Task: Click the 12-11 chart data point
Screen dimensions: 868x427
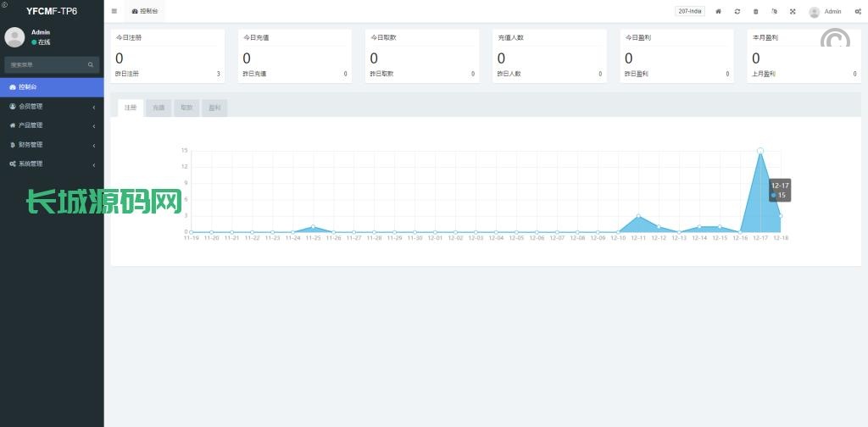Action: click(x=638, y=216)
